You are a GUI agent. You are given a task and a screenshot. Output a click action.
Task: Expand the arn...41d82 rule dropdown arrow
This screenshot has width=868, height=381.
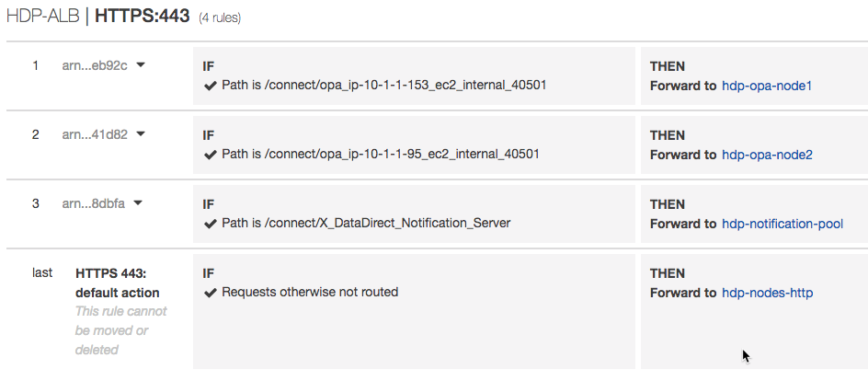[x=141, y=134]
